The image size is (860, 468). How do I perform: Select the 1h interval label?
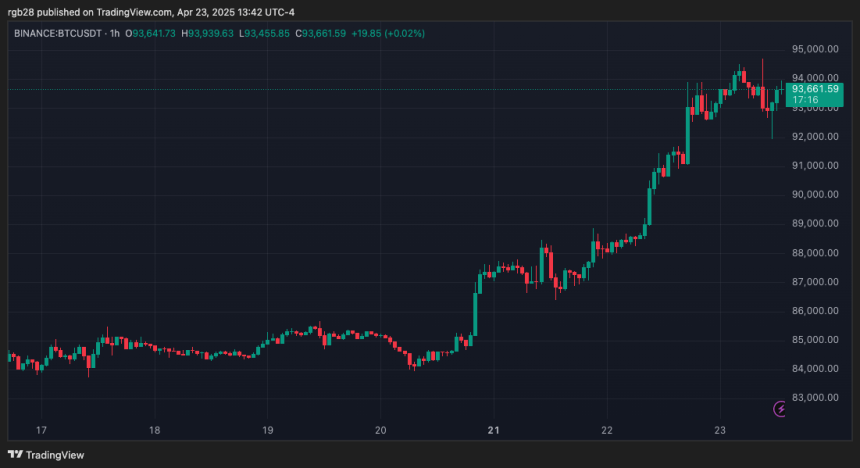115,33
